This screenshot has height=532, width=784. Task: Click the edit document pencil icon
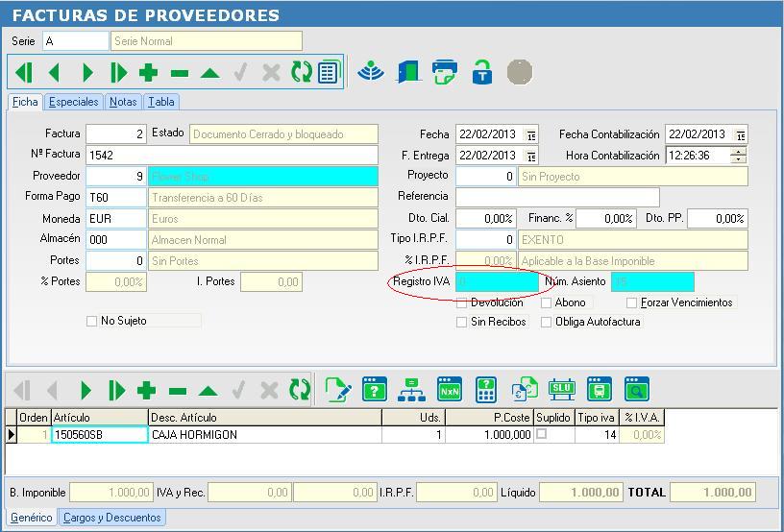[338, 390]
